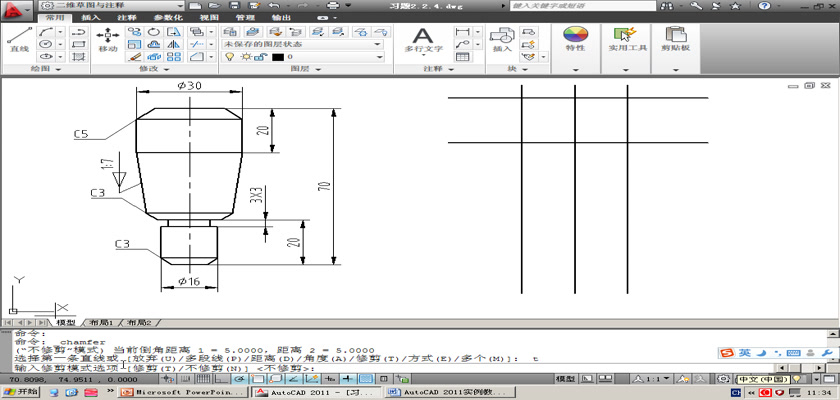Toggle Grid display in the status bar
Image resolution: width=840 pixels, height=400 pixels.
click(x=204, y=379)
